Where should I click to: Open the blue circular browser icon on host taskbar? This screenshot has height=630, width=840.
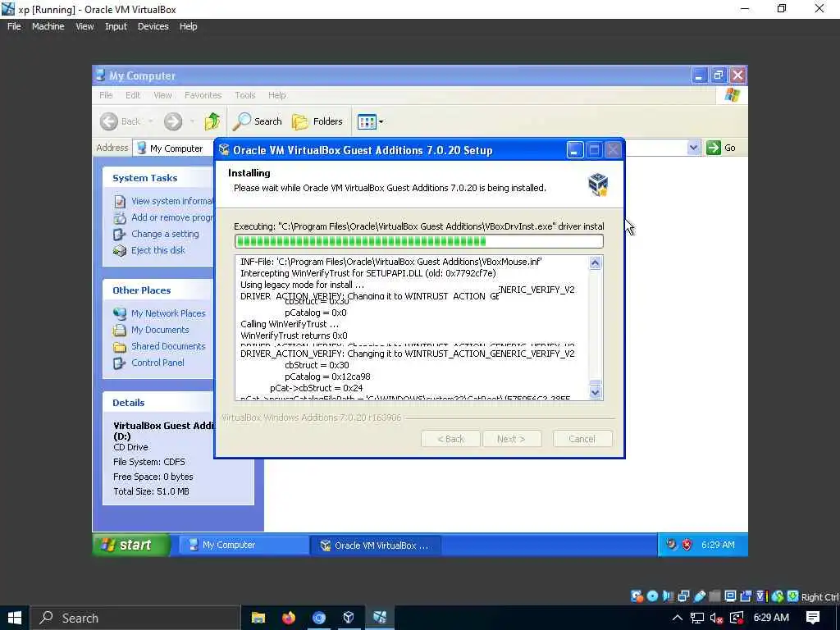coord(319,618)
